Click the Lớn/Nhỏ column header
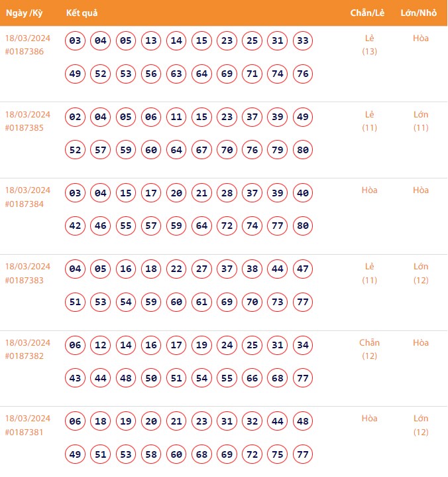Viewport: 448px width, 477px height. coord(420,13)
